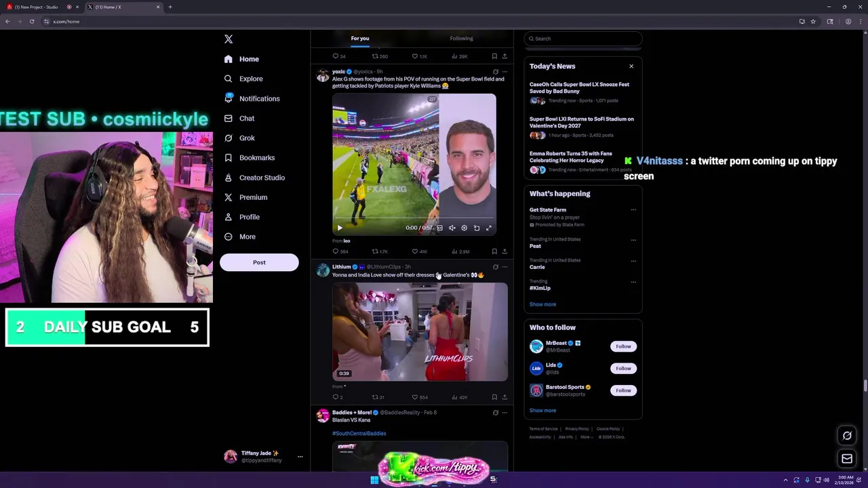
Task: Toggle captions on the yoxic video
Action: [439, 228]
